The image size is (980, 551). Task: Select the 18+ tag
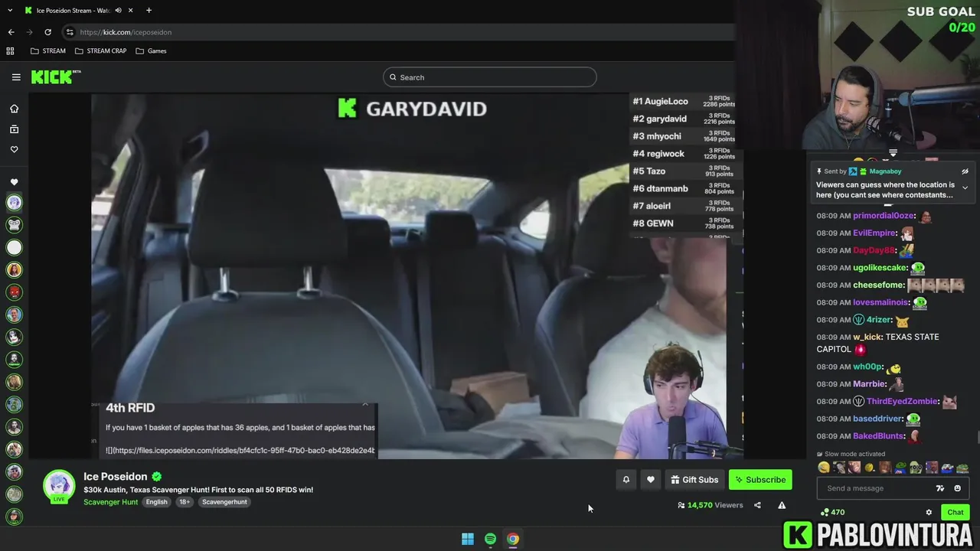pos(185,502)
